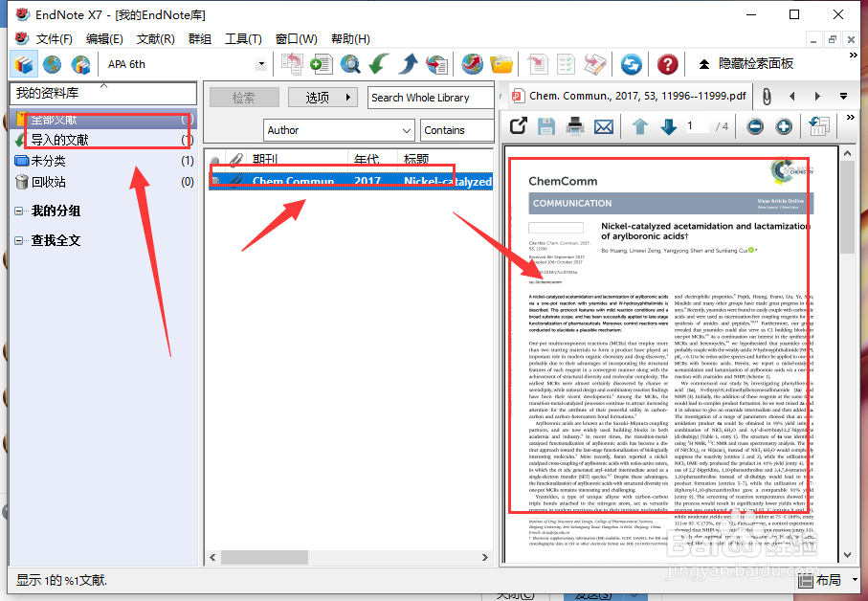Click the green Import arrow icon
The width and height of the screenshot is (868, 601).
(379, 64)
